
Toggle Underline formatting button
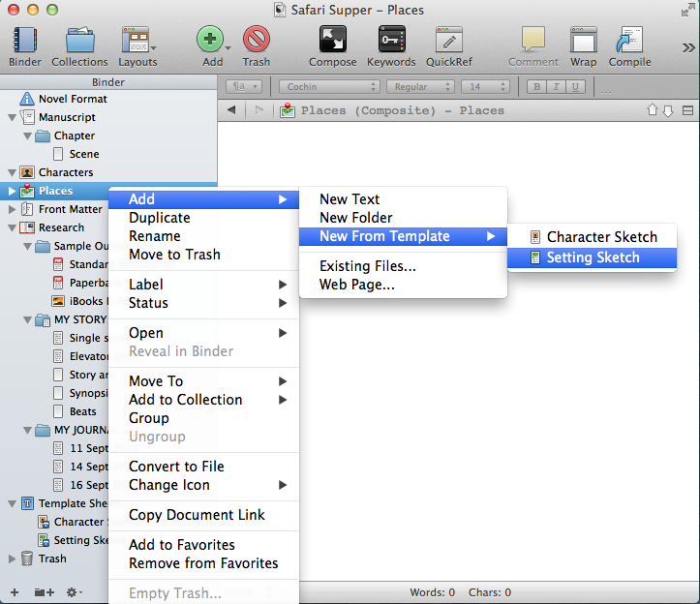(575, 86)
